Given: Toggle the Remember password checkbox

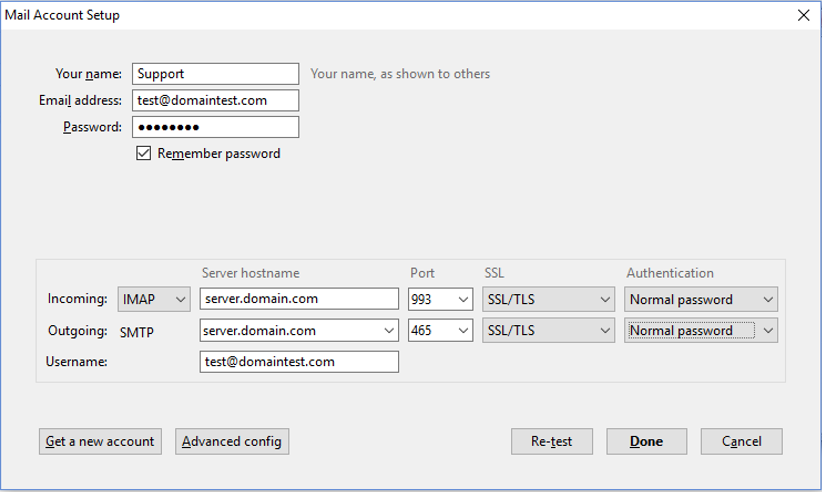Looking at the screenshot, I should pos(143,154).
